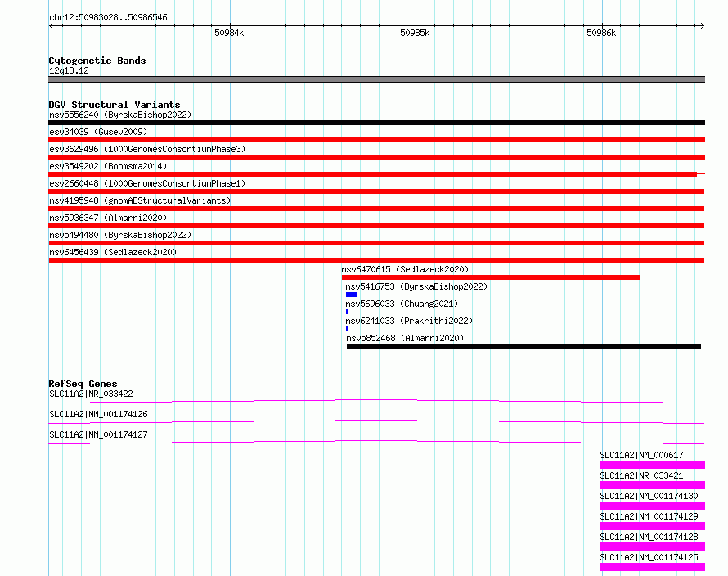Click the red bar under esv3629496
Screen dimensions: 728x576
tap(376, 157)
